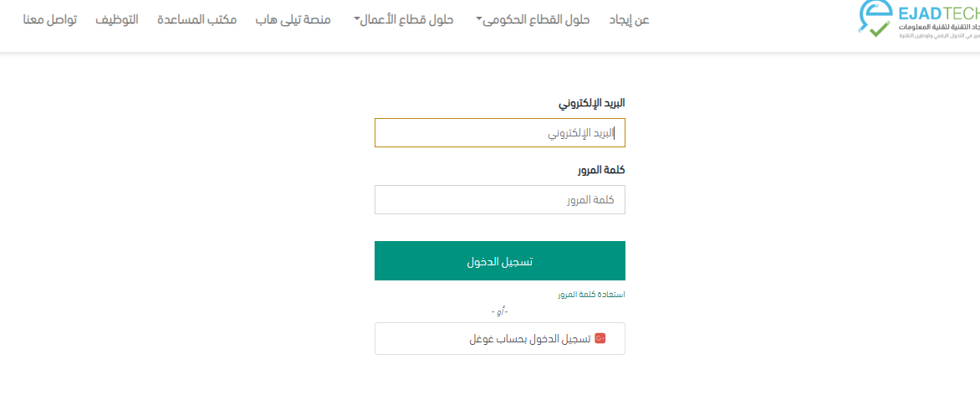Expand حلول قطاع الأعمال dropdown arrow

357,18
